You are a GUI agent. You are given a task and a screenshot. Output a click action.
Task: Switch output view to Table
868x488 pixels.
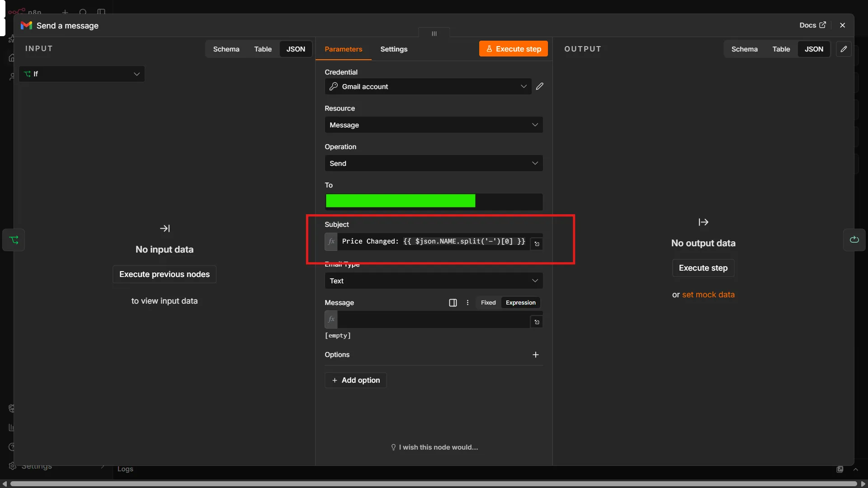coord(781,49)
